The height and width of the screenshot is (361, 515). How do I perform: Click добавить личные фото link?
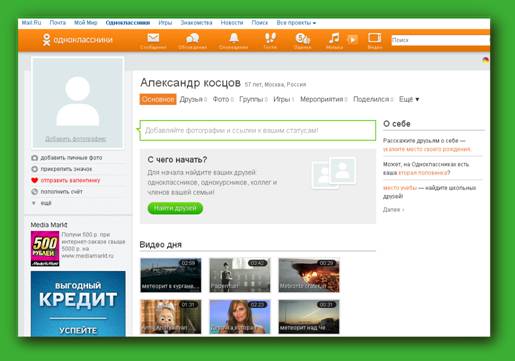pos(71,158)
